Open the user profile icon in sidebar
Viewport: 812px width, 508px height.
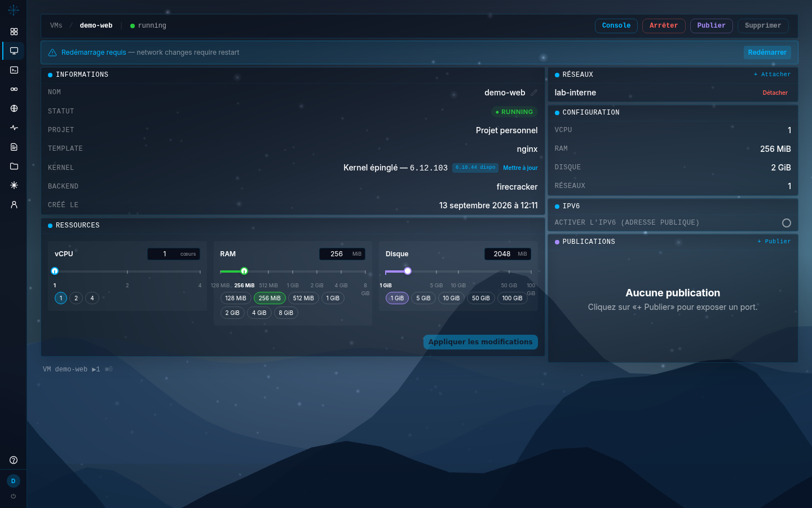point(14,204)
